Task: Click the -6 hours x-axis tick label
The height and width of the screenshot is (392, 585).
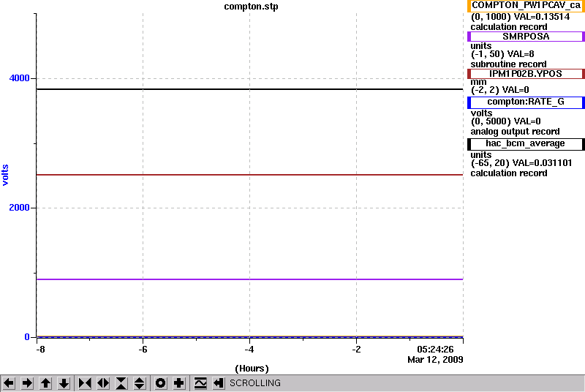Action: coord(143,350)
